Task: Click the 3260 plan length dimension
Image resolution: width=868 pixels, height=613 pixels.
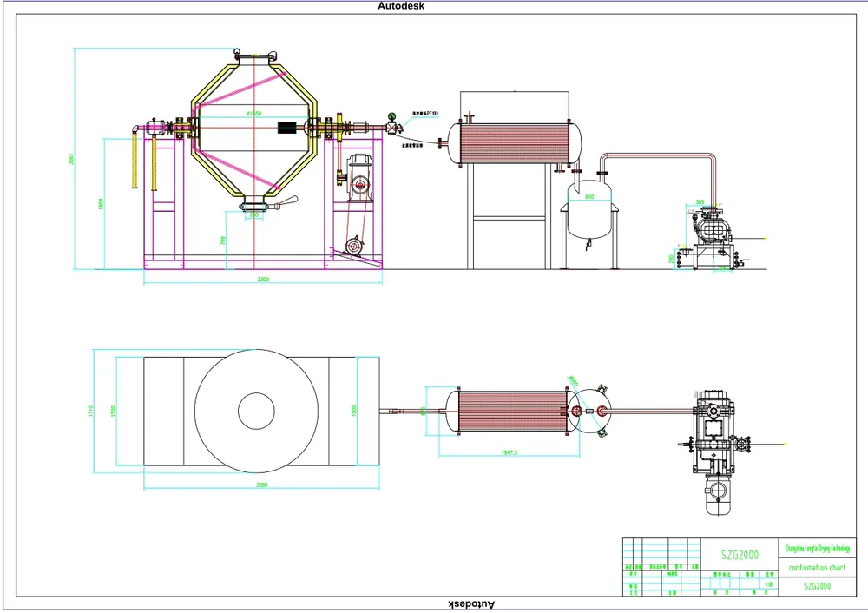Action: click(262, 485)
